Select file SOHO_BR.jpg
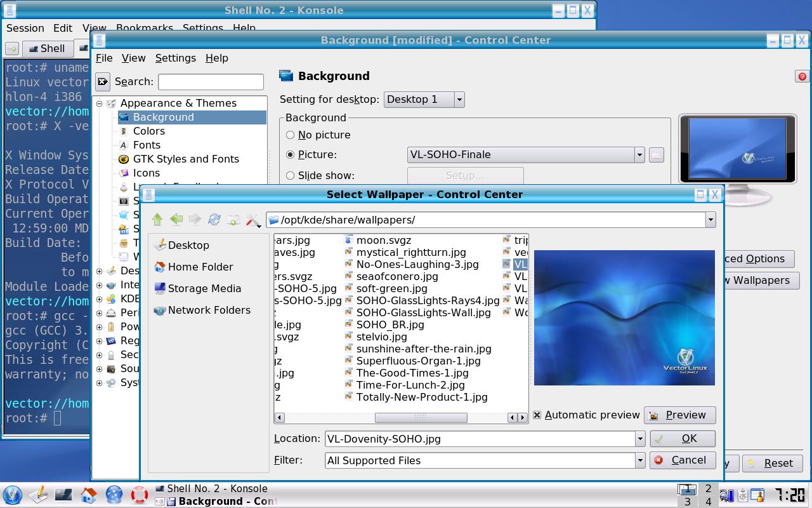Screen dimensions: 812x508 [384, 324]
